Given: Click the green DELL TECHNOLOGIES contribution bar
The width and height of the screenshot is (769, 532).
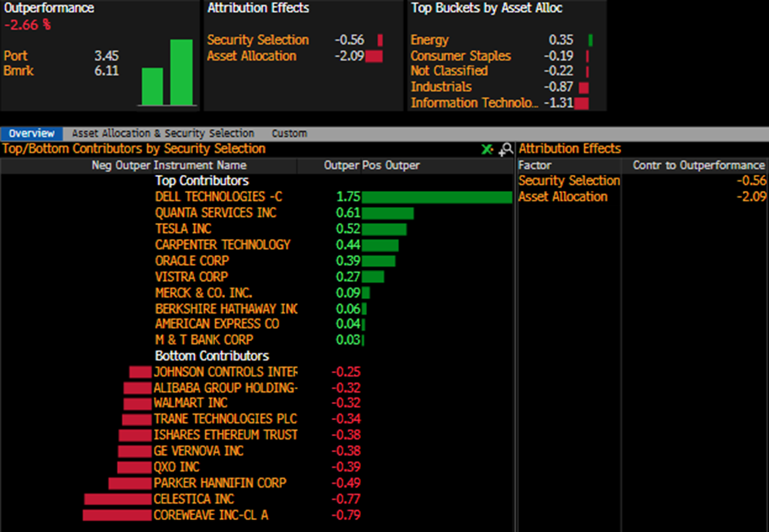Looking at the screenshot, I should [437, 197].
